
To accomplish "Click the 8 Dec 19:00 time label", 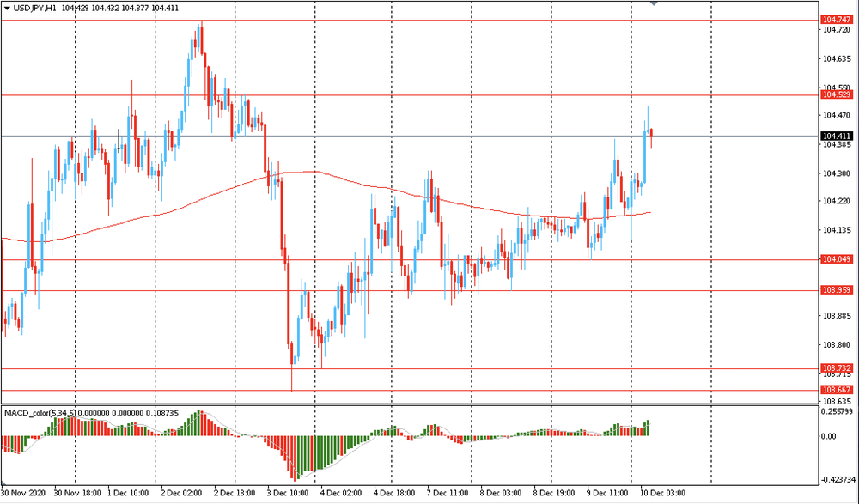I will click(554, 493).
